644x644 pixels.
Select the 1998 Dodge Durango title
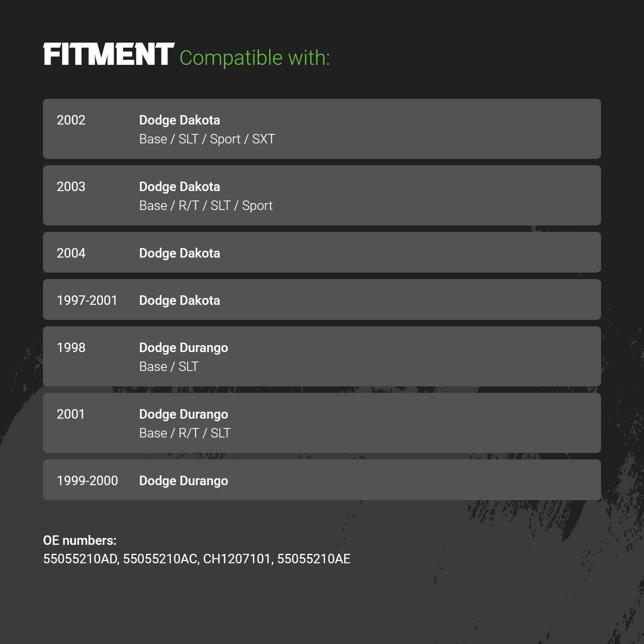point(183,348)
